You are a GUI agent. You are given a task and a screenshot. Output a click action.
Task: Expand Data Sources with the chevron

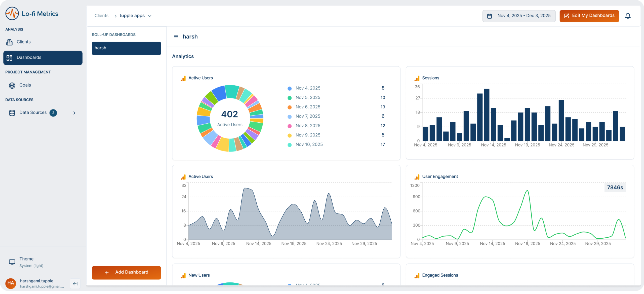[x=74, y=113]
